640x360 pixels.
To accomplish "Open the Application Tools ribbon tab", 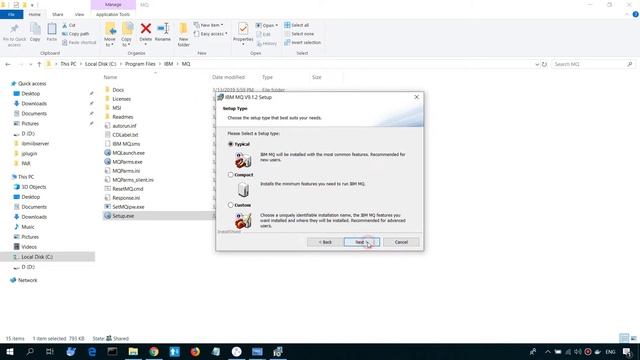I will pos(113,14).
